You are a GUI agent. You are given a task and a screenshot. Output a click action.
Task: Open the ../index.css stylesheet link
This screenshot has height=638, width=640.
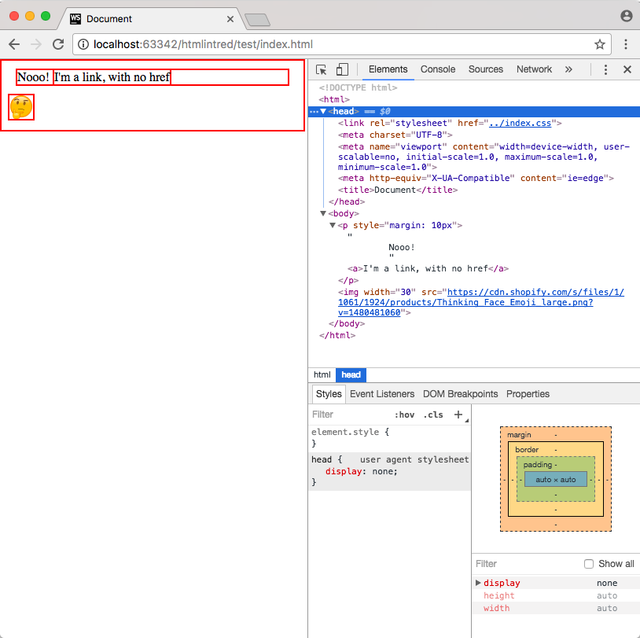click(x=520, y=123)
